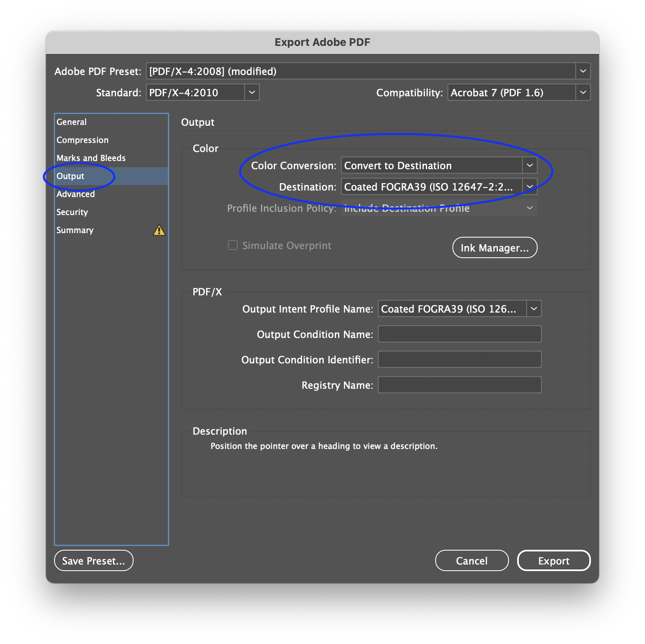
Task: Click the Export button
Action: click(553, 561)
